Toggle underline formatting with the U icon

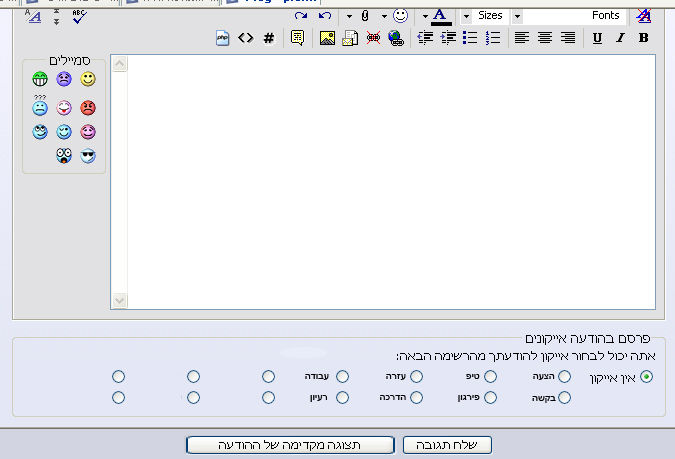597,38
